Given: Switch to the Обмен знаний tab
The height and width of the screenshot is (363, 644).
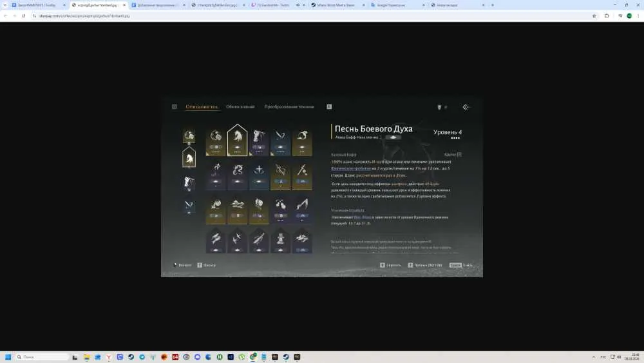Looking at the screenshot, I should point(240,106).
